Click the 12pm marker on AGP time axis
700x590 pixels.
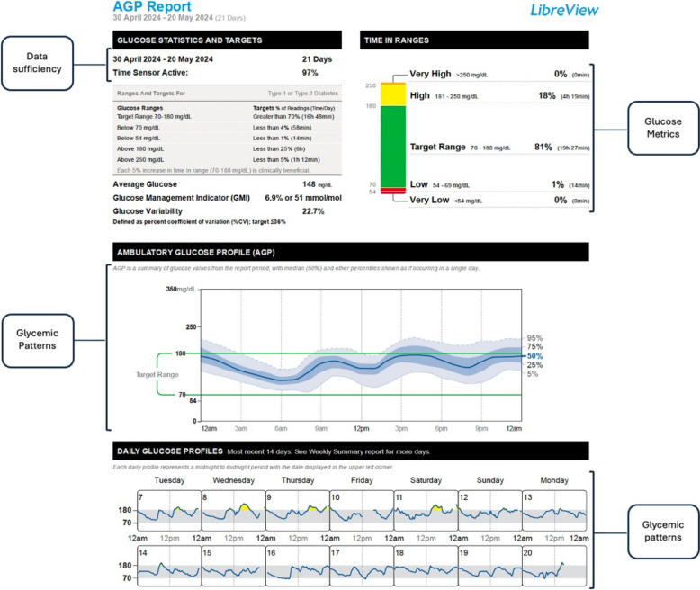[361, 428]
